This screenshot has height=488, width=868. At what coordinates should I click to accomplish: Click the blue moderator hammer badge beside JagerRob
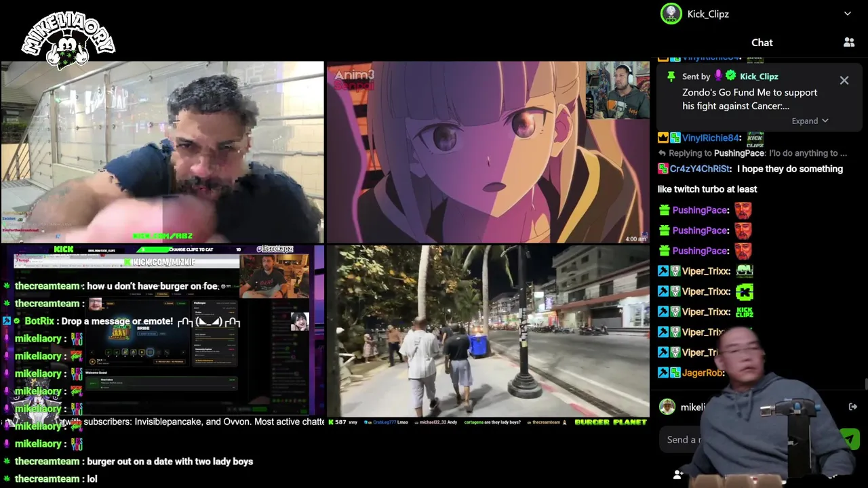[x=663, y=373]
